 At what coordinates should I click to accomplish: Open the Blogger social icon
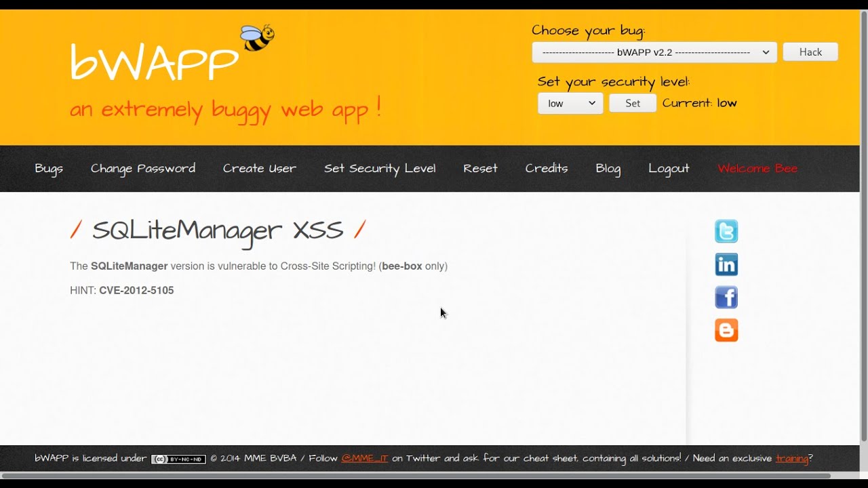pos(726,330)
